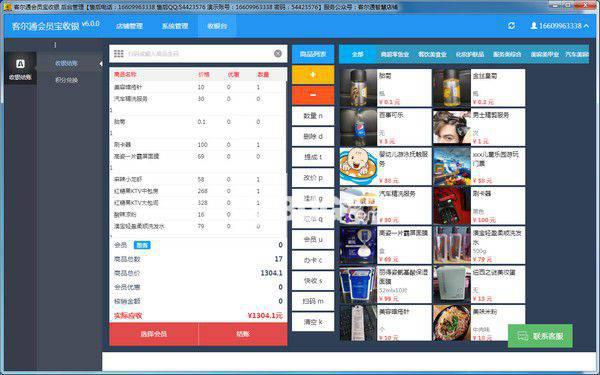The width and height of the screenshot is (600, 375).
Task: Open the 系统管理 top menu
Action: click(x=175, y=26)
